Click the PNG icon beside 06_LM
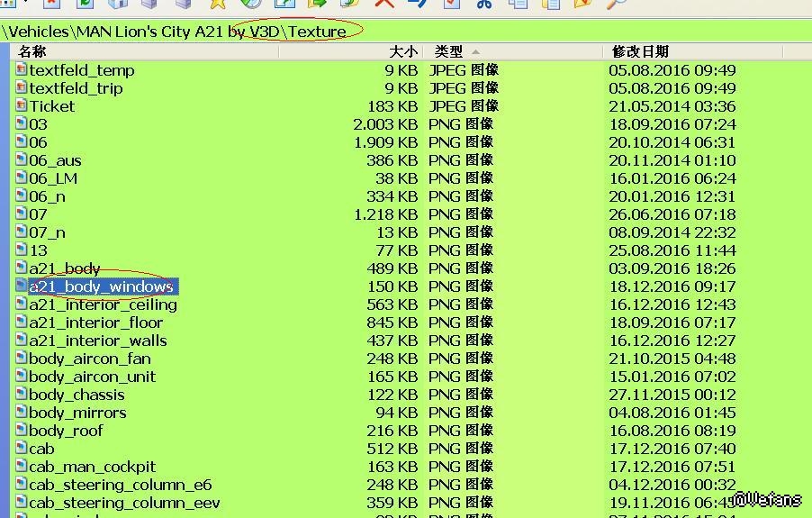Image resolution: width=812 pixels, height=518 pixels. point(22,177)
